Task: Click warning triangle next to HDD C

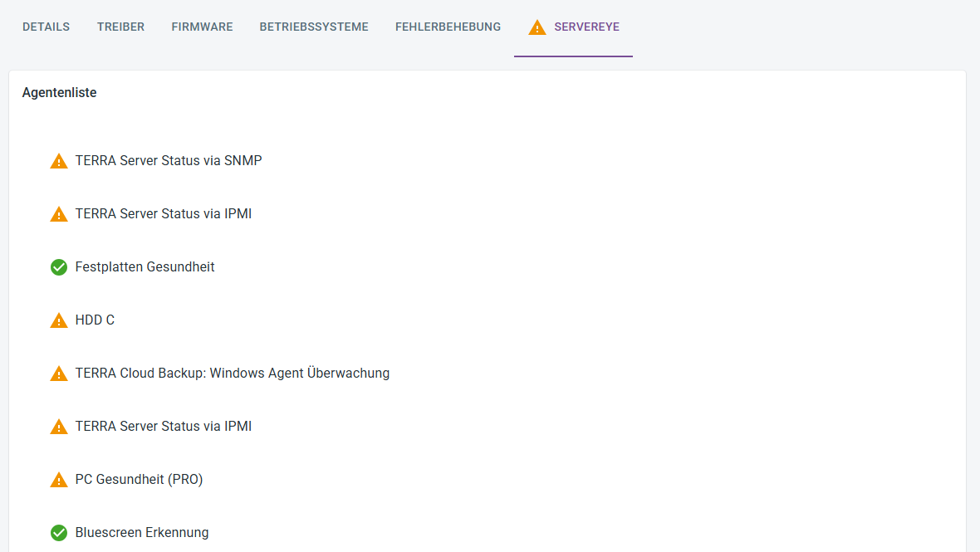Action: coord(59,320)
